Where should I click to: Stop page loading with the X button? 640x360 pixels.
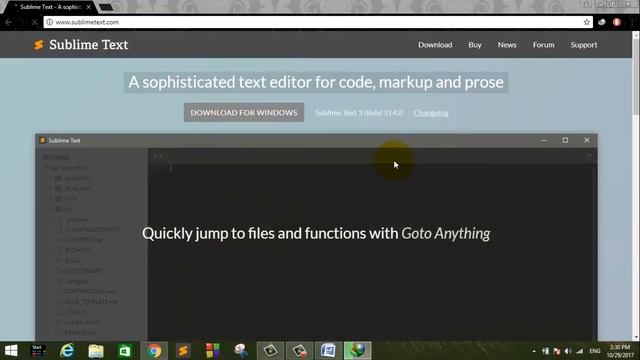click(x=34, y=22)
